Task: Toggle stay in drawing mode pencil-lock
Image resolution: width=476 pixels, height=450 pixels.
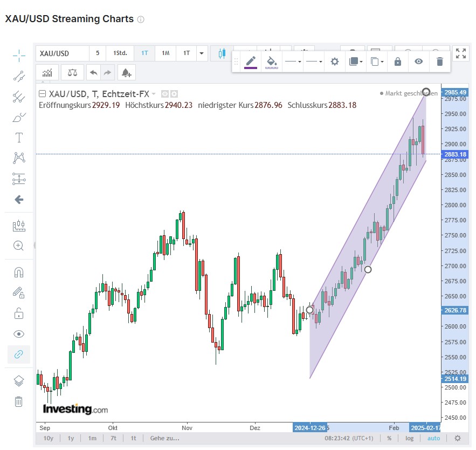Action: (19, 292)
